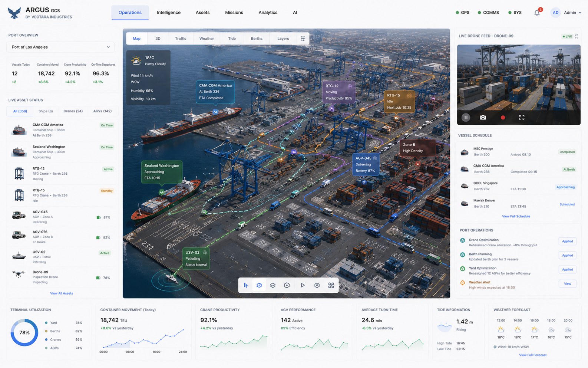
Task: Click Applied button for Berth Planning
Action: 568,256
